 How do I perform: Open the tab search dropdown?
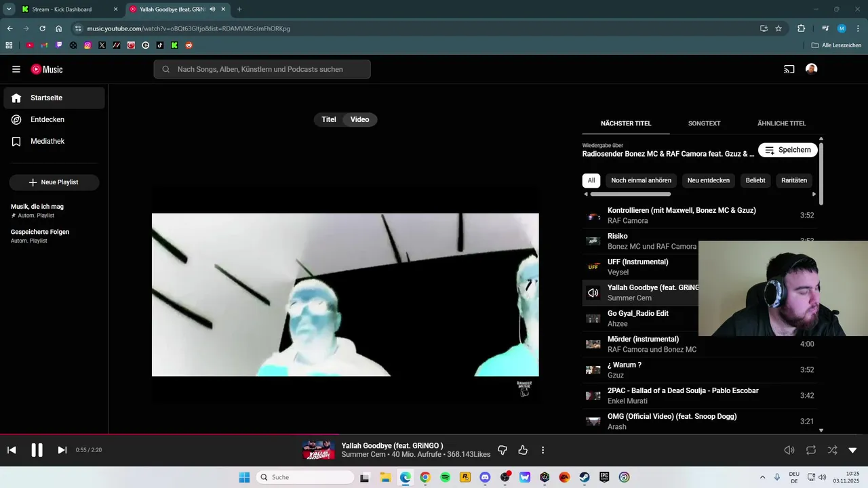[9, 9]
